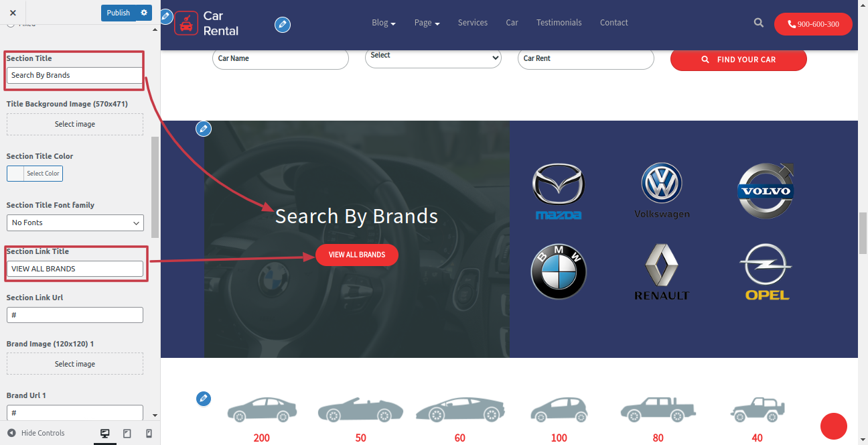Select the Volkswagen brand logo
This screenshot has width=868, height=445.
(662, 192)
